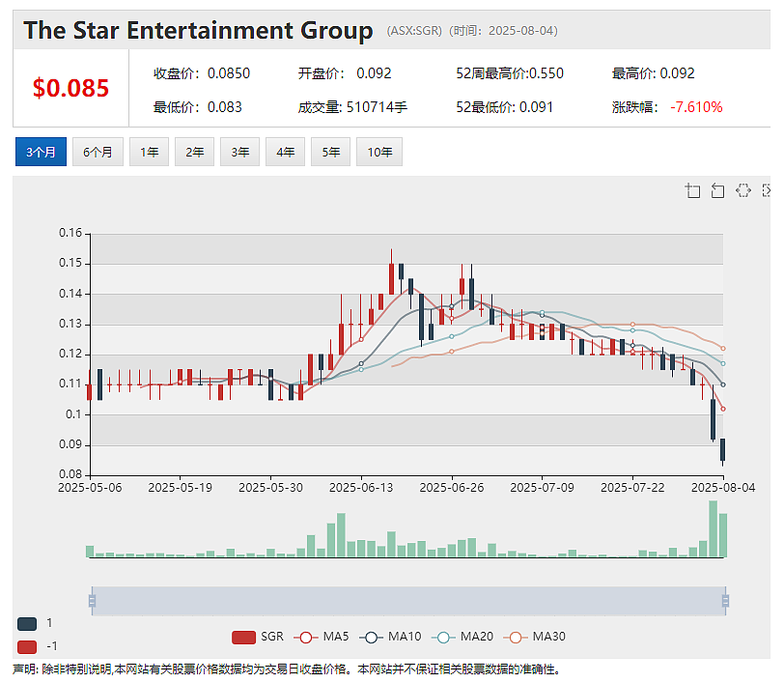Screen dimensions: 784x683
Task: Click the MA10 endpoint marker on the right
Action: coord(723,384)
